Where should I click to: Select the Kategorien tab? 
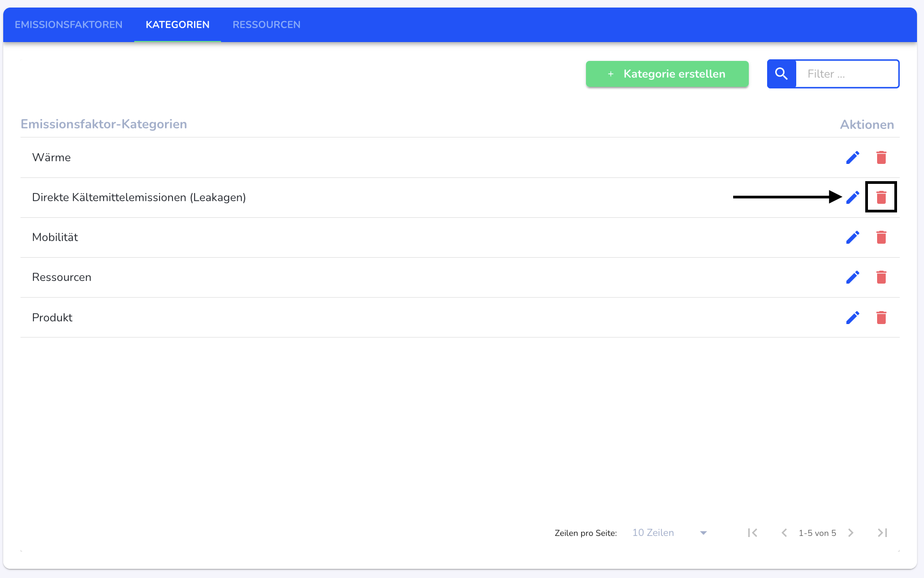(177, 25)
